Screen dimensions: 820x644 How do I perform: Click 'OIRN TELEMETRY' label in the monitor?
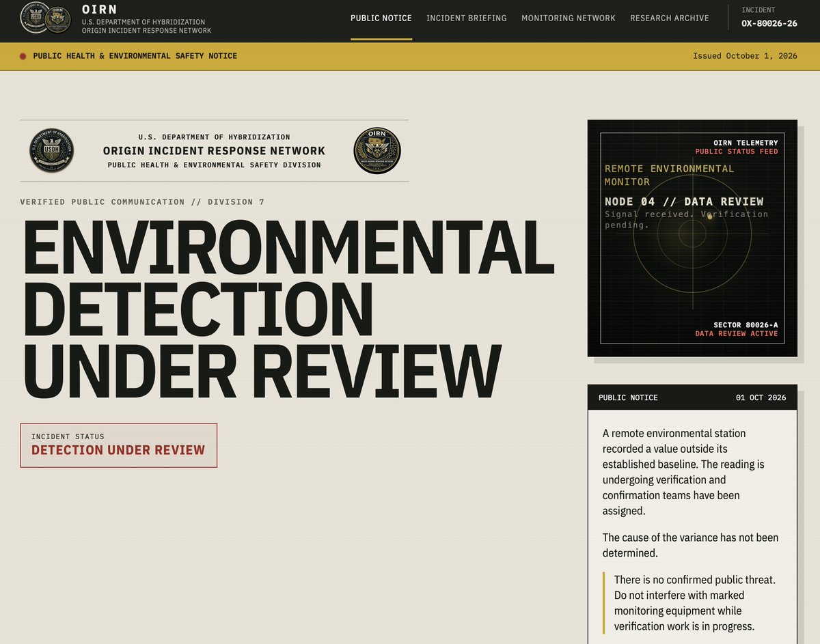tap(746, 143)
